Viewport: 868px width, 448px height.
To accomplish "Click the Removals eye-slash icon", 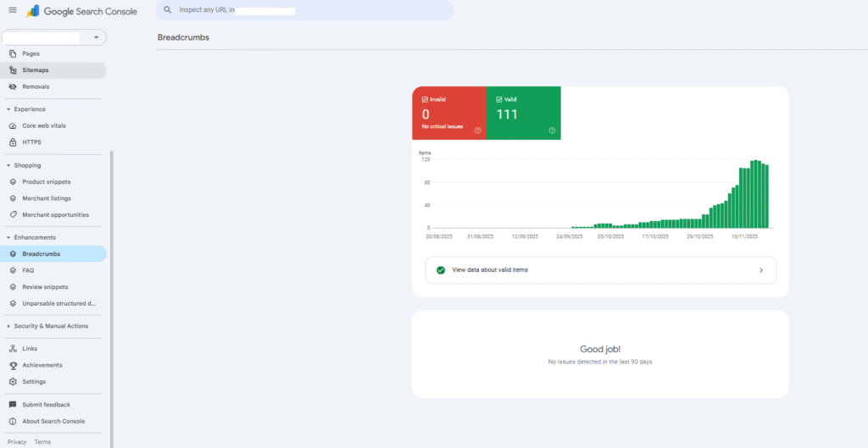I will [13, 86].
